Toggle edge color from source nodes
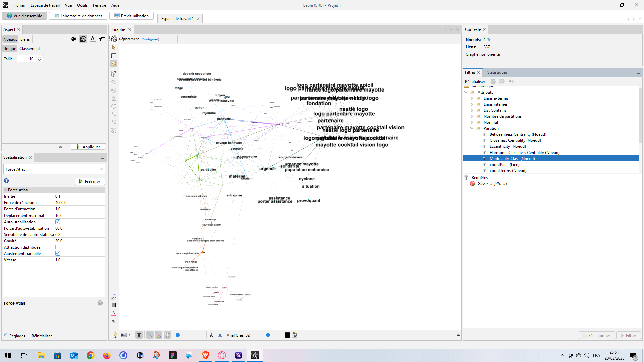This screenshot has width=644, height=362. click(x=159, y=335)
